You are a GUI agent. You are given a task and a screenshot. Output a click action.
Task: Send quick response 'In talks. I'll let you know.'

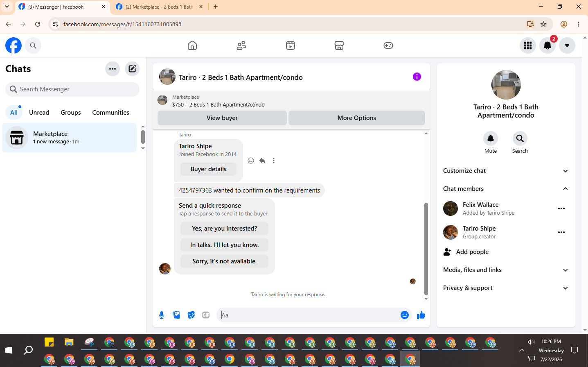tap(225, 245)
